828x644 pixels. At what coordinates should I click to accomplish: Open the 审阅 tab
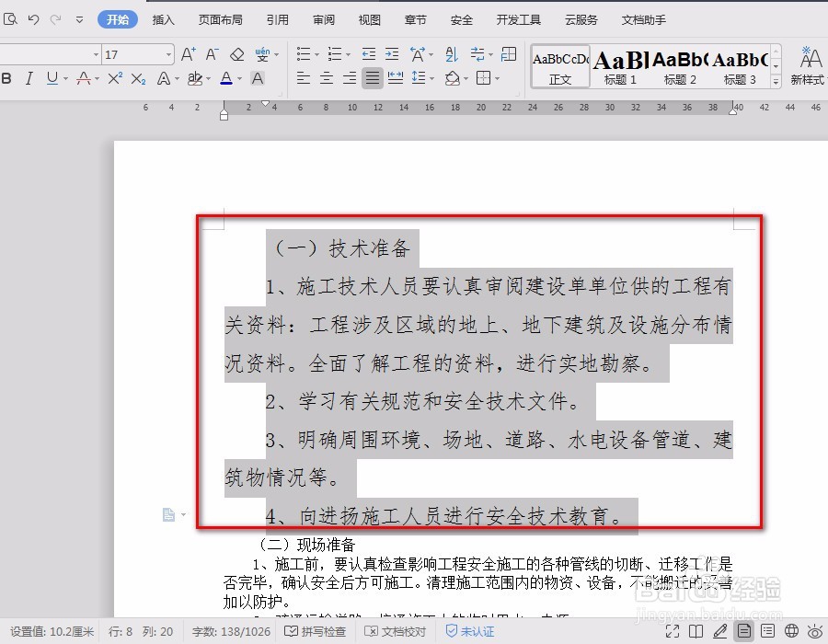pos(324,20)
